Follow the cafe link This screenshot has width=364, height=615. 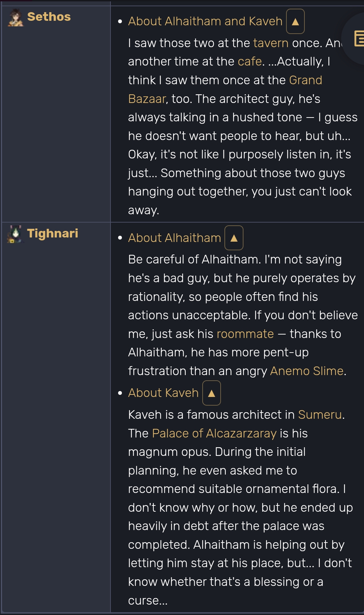[x=250, y=61]
